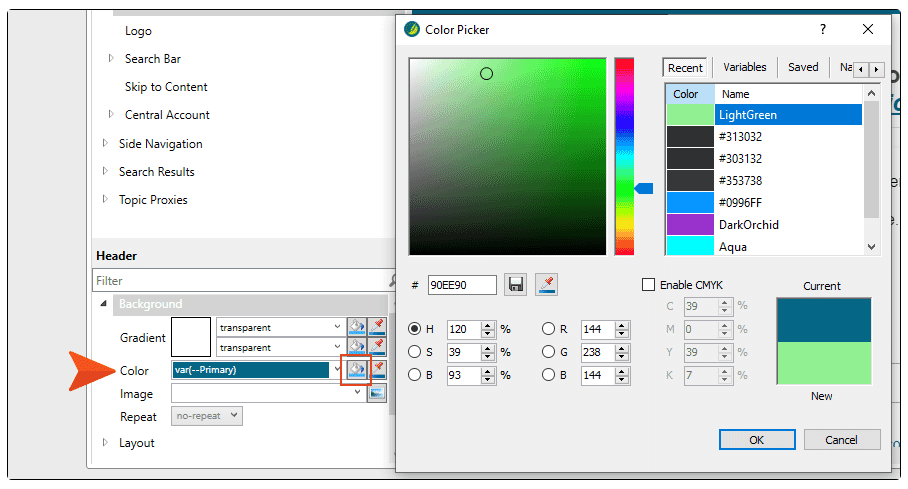This screenshot has width=908, height=489.
Task: Expand the Search Results node
Action: [105, 171]
